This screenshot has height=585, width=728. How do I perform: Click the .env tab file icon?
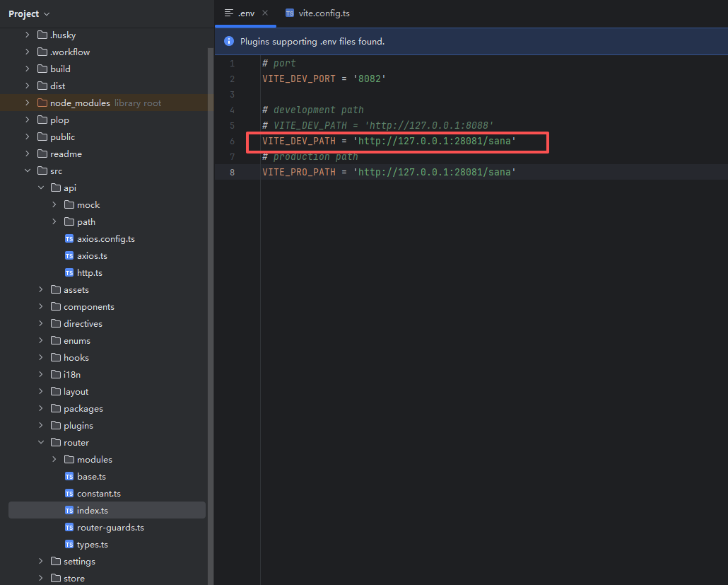(x=229, y=13)
